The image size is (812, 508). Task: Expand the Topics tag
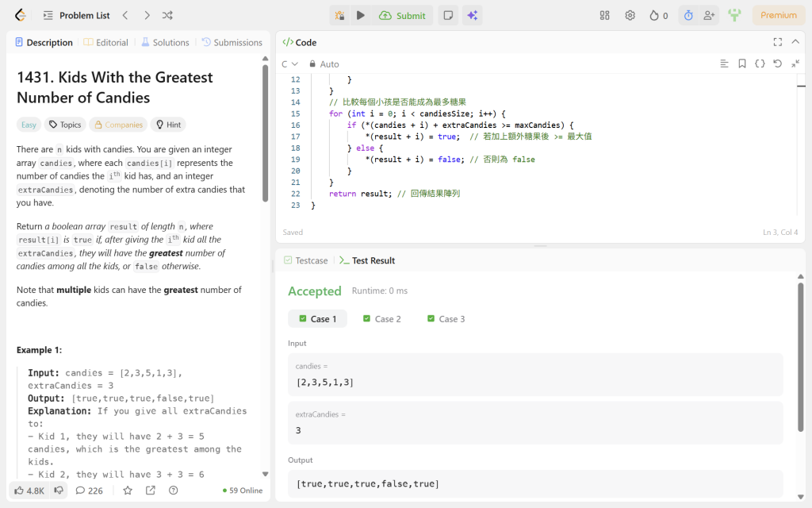[65, 125]
